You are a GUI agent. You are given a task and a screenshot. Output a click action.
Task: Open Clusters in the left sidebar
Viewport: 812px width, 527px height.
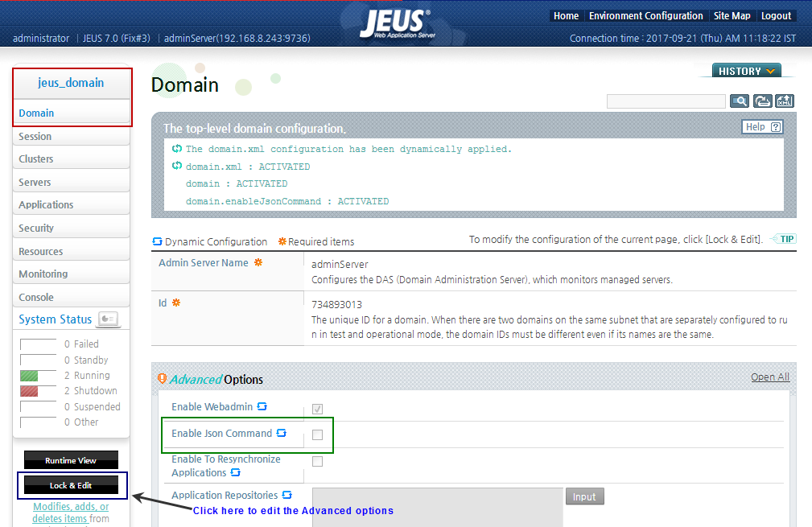pyautogui.click(x=71, y=159)
